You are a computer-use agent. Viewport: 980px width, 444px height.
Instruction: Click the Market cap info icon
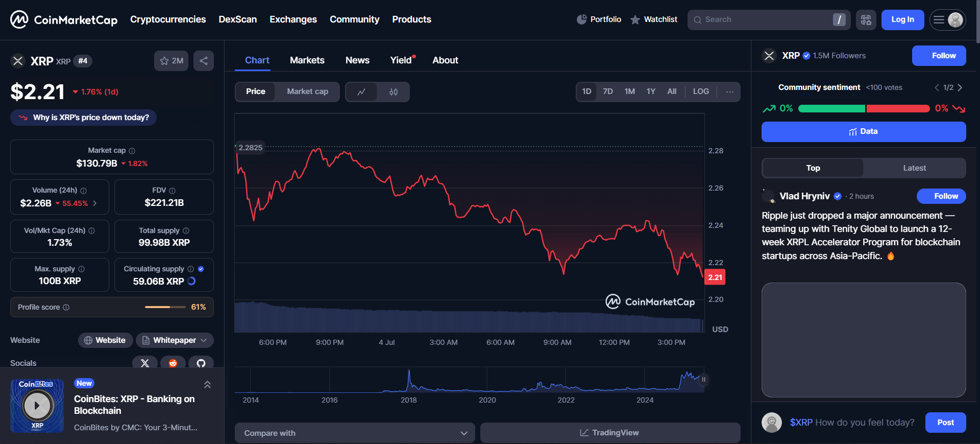[x=132, y=151]
